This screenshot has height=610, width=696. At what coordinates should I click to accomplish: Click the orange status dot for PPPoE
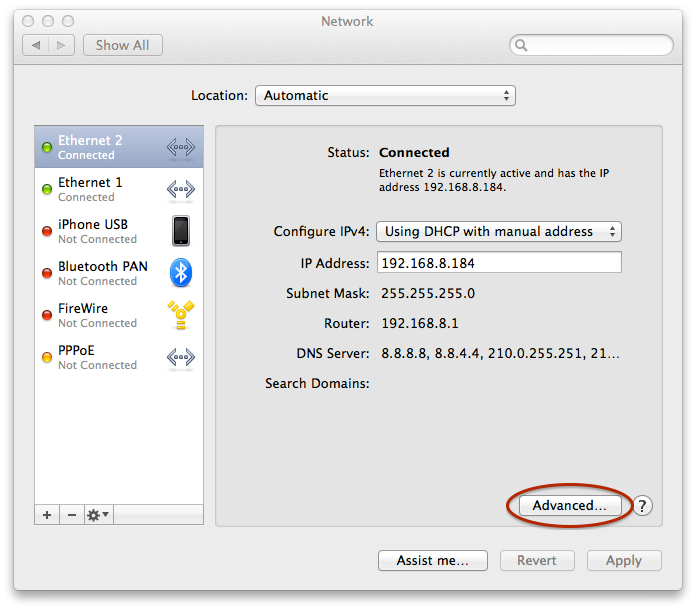point(47,357)
